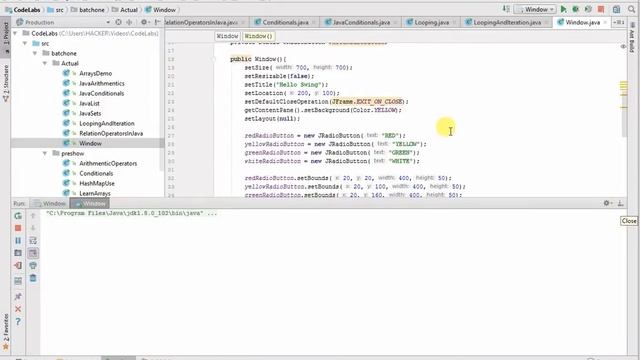This screenshot has height=360, width=640.
Task: Switch to JavaConditionals.java tab
Action: pyautogui.click(x=360, y=22)
